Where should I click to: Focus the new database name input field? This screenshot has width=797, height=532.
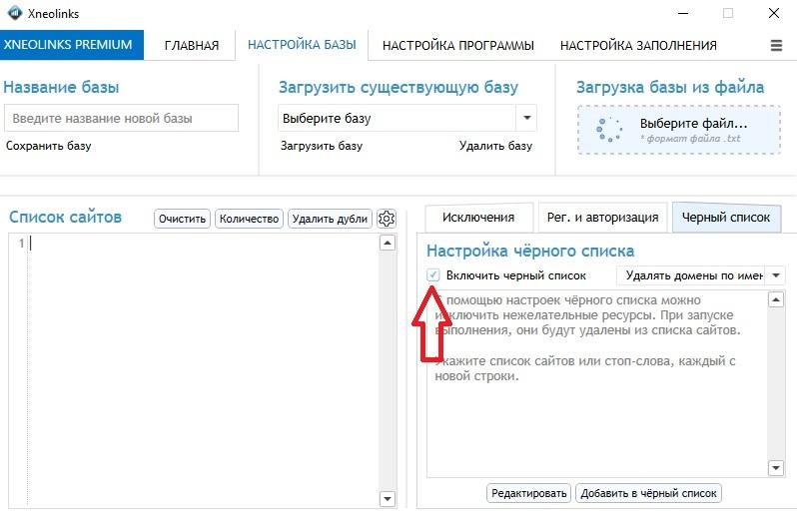pos(122,118)
